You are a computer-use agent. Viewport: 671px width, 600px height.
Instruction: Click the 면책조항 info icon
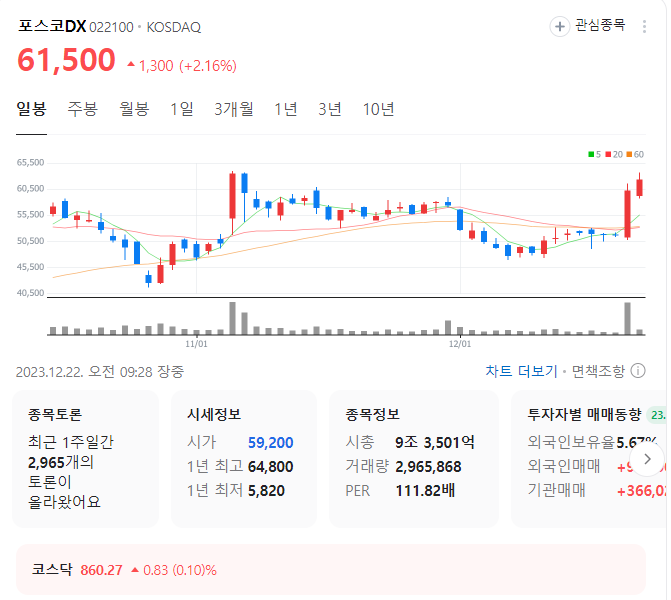point(638,371)
